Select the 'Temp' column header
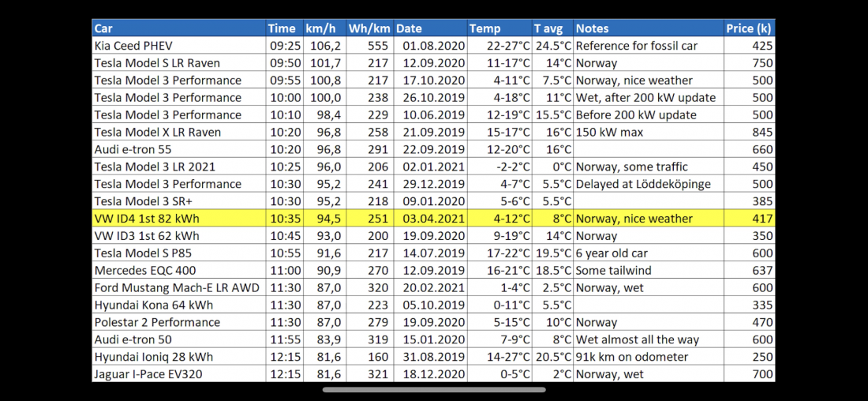868x401 pixels. [499, 28]
